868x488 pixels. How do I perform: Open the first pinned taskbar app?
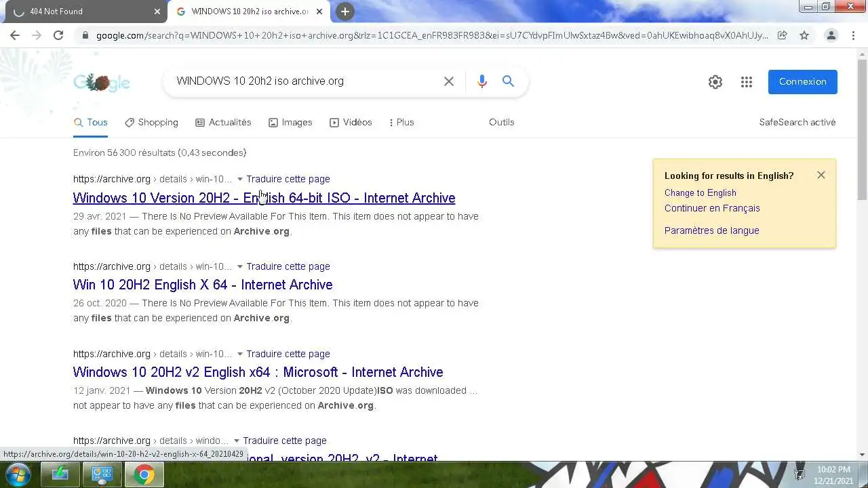[60, 475]
